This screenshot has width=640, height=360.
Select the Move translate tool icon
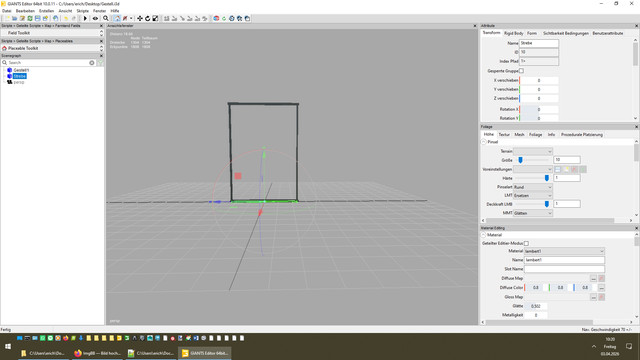tap(140, 18)
